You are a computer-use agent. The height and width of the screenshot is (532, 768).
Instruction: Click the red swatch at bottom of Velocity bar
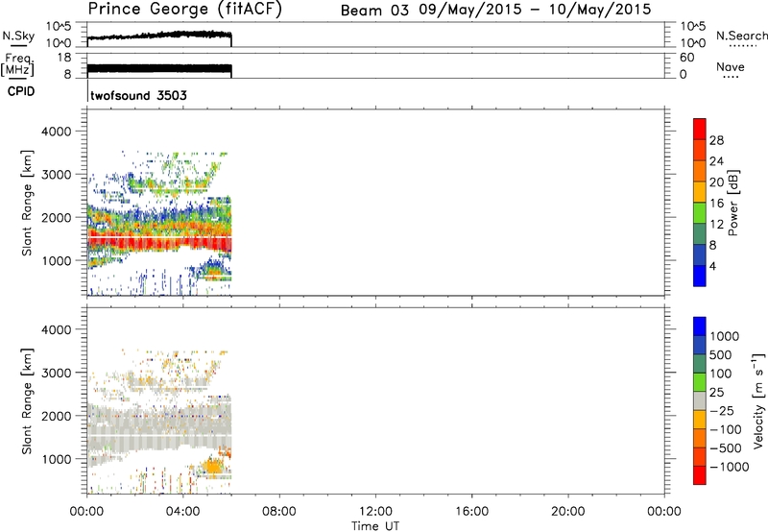click(700, 475)
